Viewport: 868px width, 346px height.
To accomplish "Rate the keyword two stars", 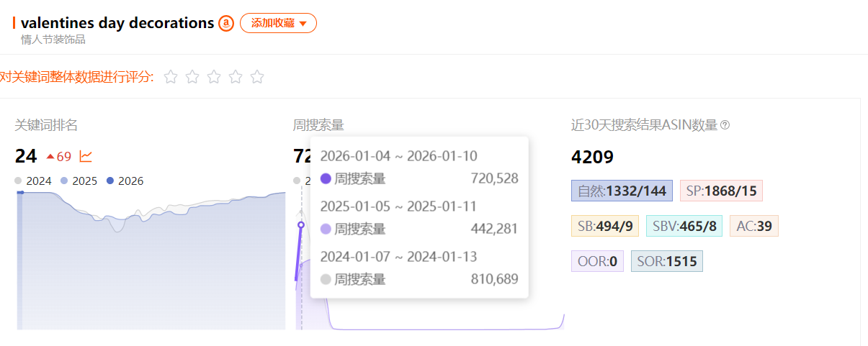I will [x=192, y=77].
